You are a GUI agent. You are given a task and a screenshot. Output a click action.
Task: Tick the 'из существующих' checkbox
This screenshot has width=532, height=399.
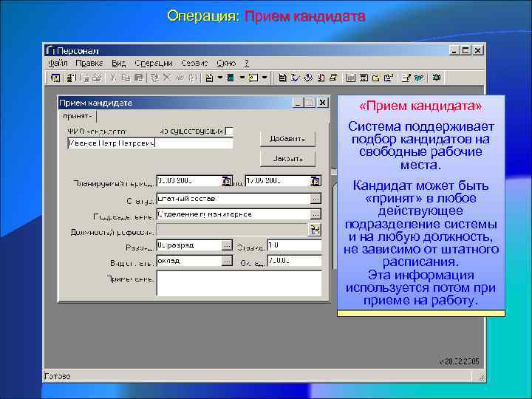229,131
